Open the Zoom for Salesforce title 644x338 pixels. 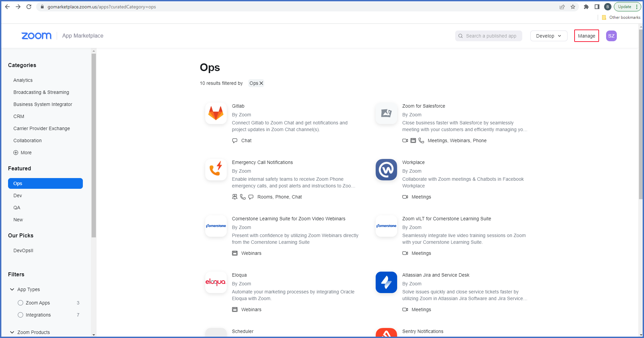point(424,106)
